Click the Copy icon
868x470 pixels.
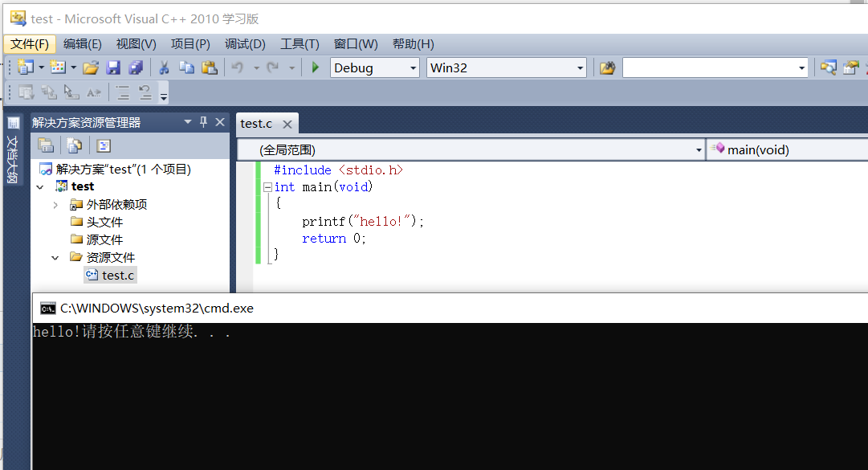pos(185,67)
